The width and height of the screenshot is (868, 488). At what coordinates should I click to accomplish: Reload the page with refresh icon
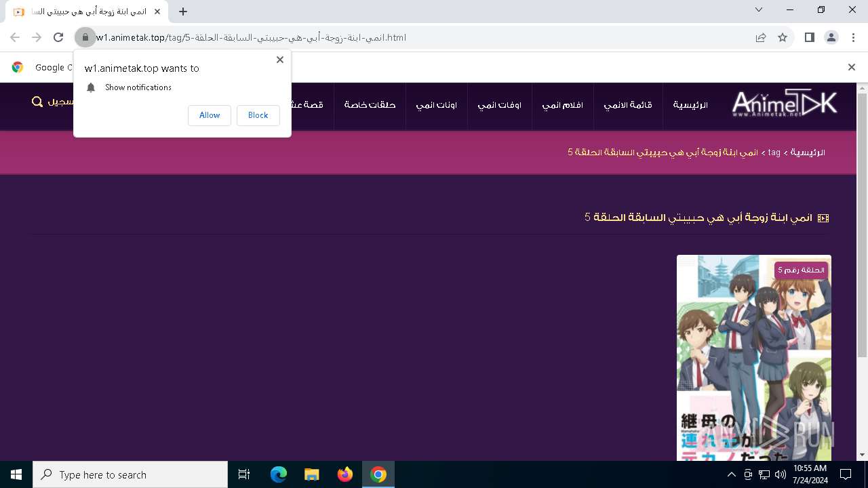58,37
